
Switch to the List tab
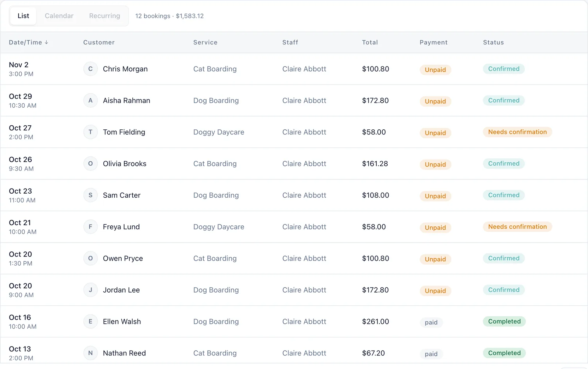pyautogui.click(x=23, y=16)
